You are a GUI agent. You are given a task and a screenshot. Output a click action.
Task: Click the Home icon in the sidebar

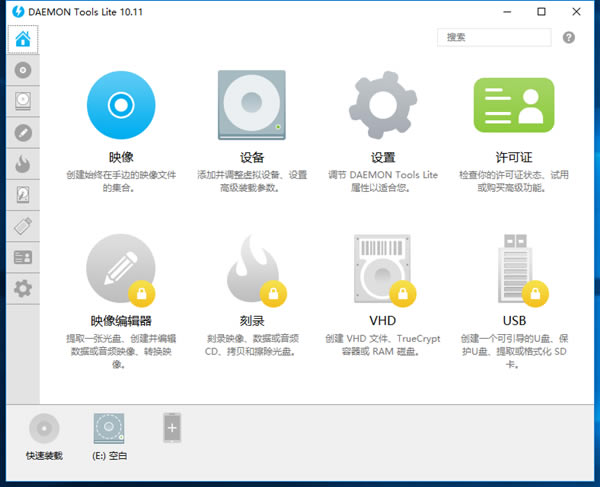point(22,39)
